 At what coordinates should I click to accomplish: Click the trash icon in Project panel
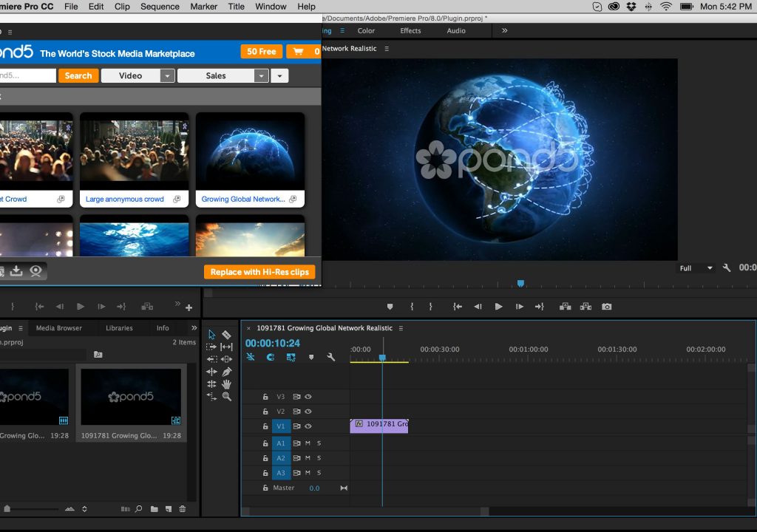[x=183, y=509]
